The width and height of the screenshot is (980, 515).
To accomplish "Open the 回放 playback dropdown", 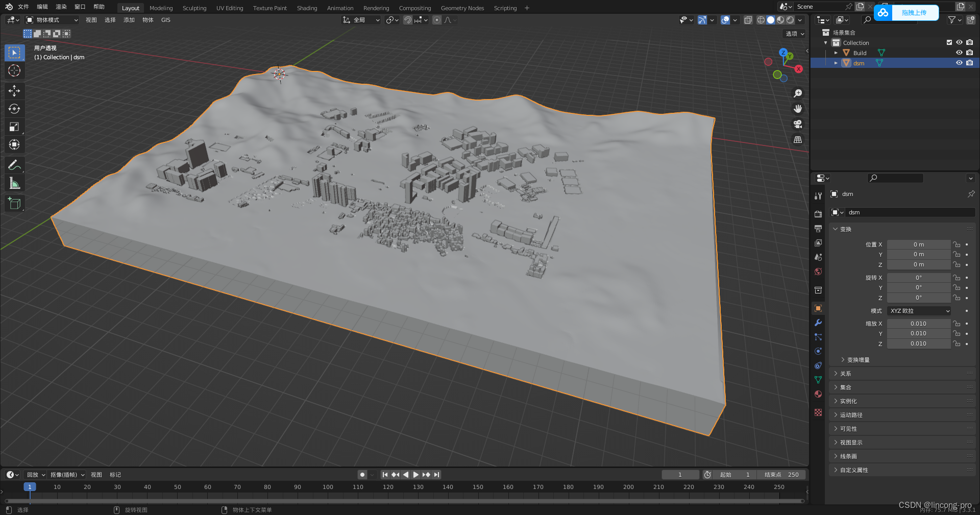I will click(36, 475).
